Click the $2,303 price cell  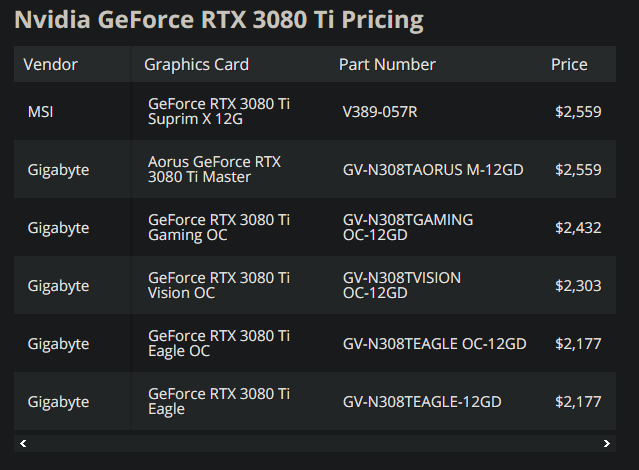pos(578,286)
